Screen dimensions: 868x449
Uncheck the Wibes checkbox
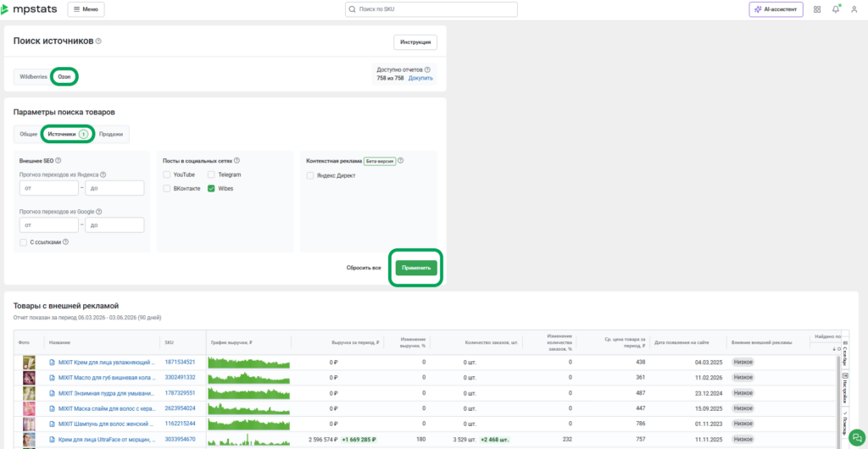coord(211,189)
